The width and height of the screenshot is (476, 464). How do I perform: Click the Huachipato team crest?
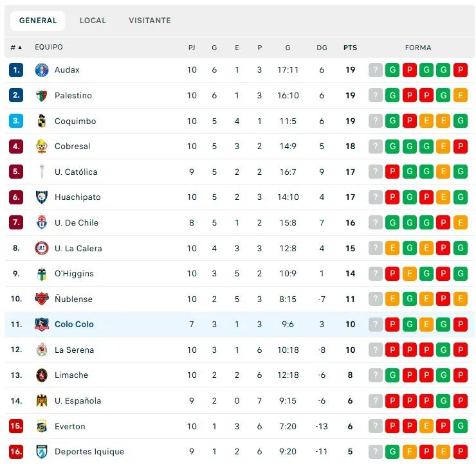click(x=42, y=197)
